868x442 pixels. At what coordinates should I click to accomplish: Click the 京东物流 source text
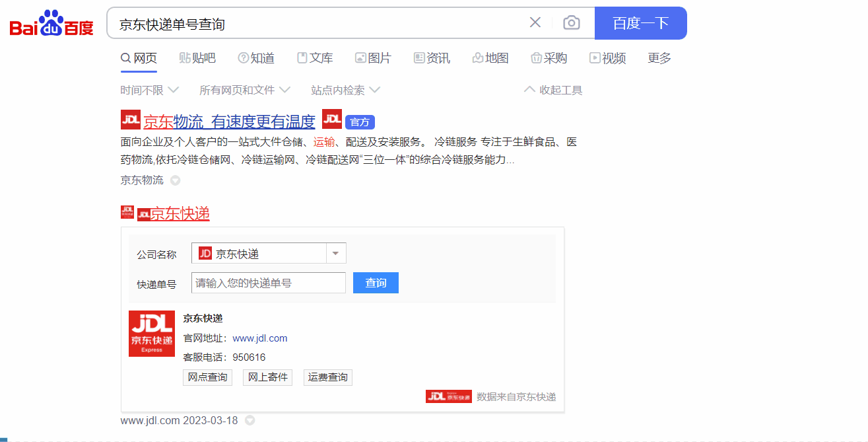[x=142, y=180]
